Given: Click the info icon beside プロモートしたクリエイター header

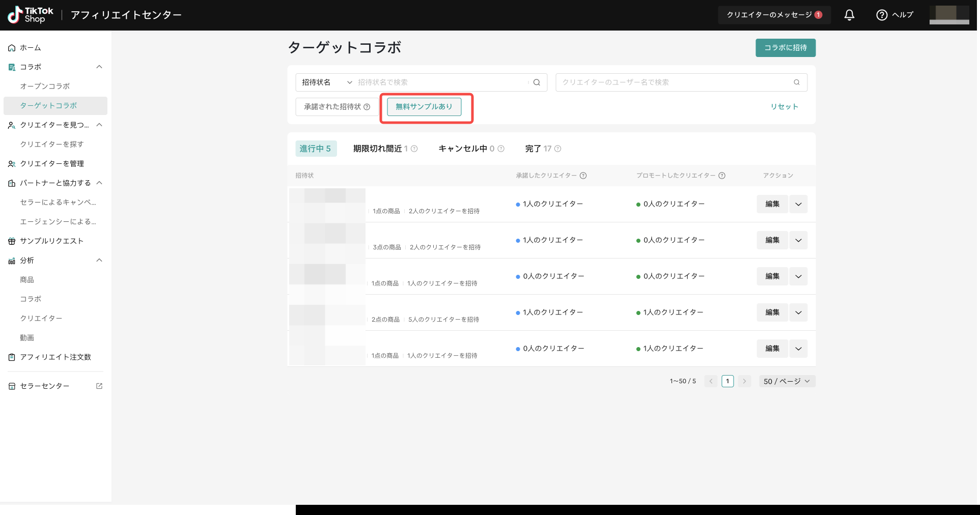Looking at the screenshot, I should click(722, 176).
